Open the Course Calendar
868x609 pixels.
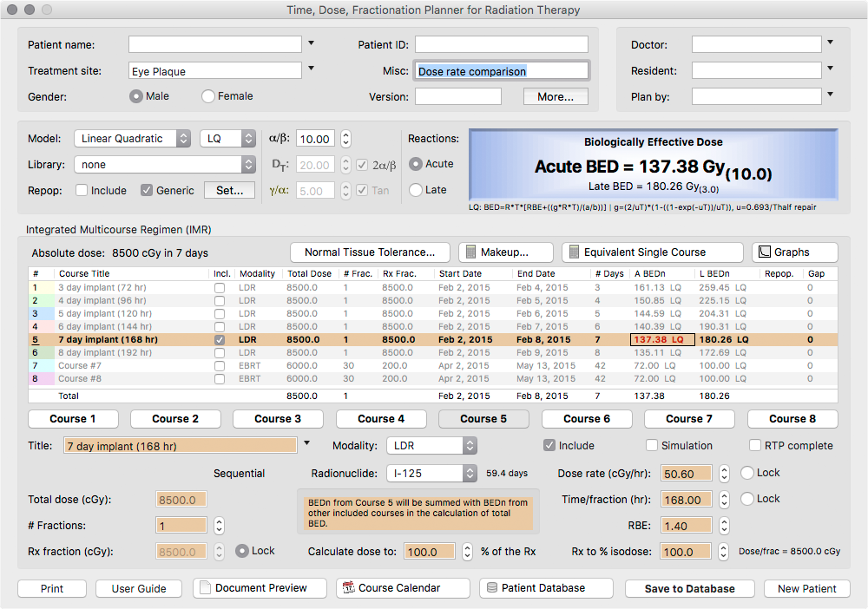pos(403,588)
